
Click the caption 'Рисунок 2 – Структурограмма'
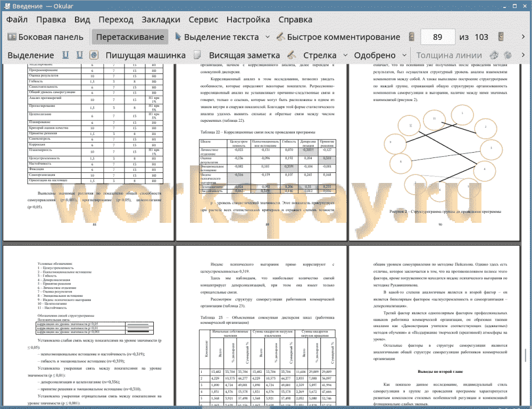(x=445, y=212)
